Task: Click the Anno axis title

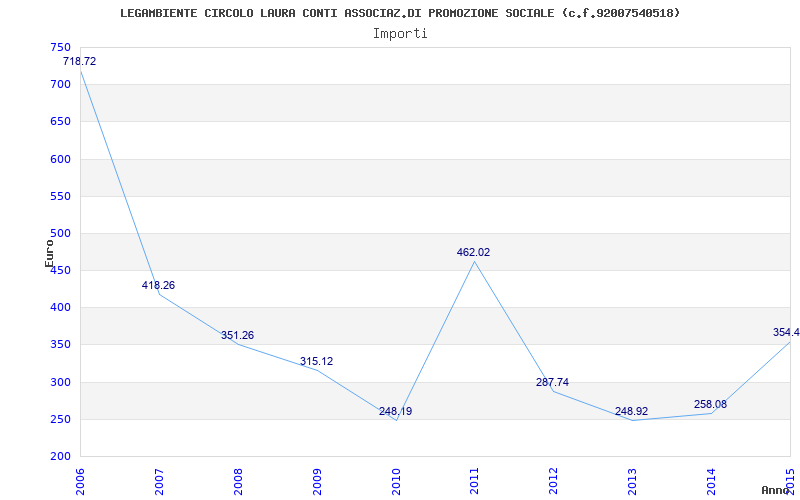Action: [x=776, y=490]
